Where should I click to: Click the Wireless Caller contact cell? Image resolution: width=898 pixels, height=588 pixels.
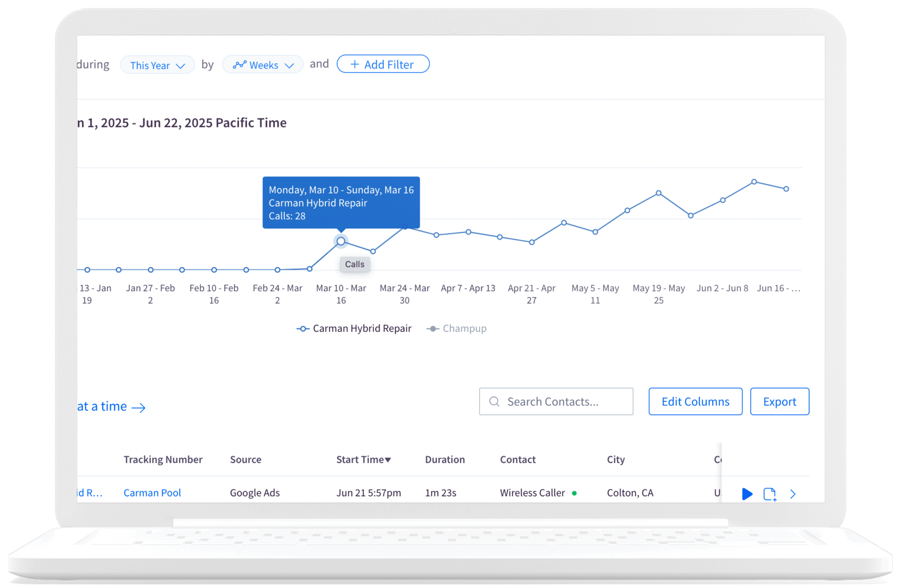click(532, 493)
